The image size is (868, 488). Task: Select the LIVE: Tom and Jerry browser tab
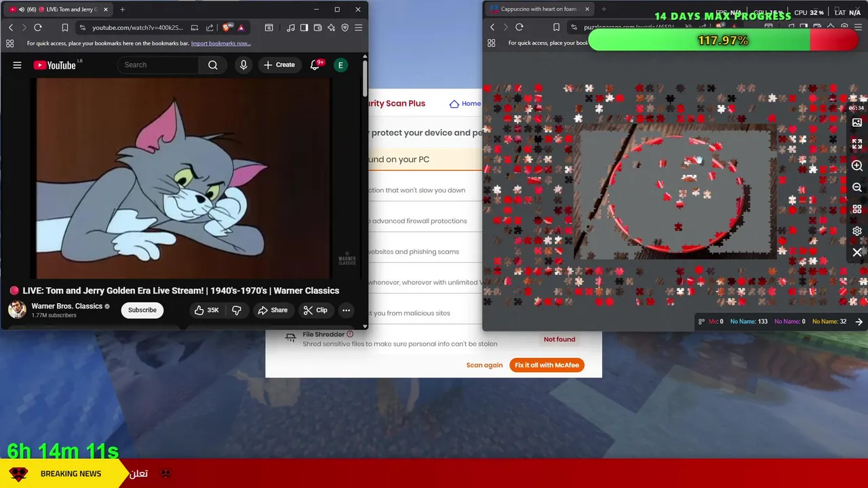pos(57,9)
